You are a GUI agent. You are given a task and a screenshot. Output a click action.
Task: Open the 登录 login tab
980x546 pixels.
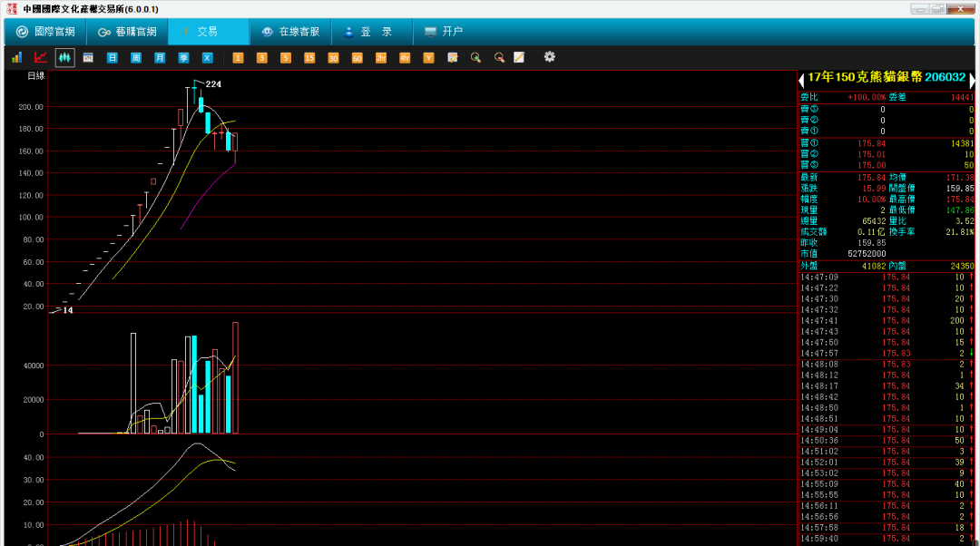point(372,32)
